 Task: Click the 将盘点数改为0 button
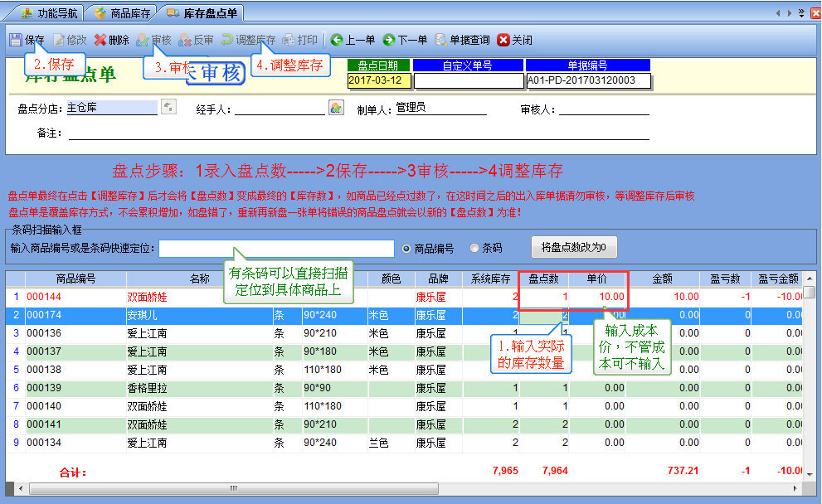tap(574, 247)
